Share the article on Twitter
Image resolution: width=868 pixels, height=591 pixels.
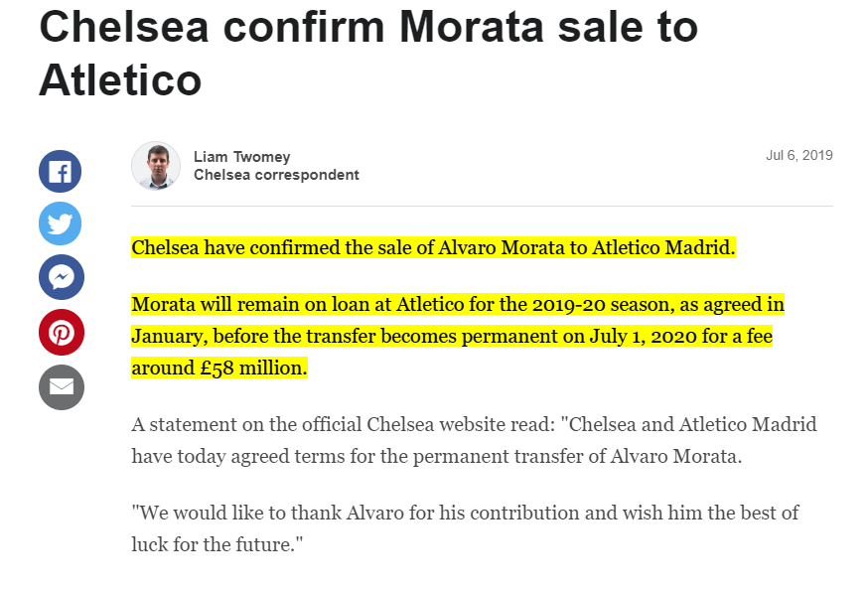60,223
